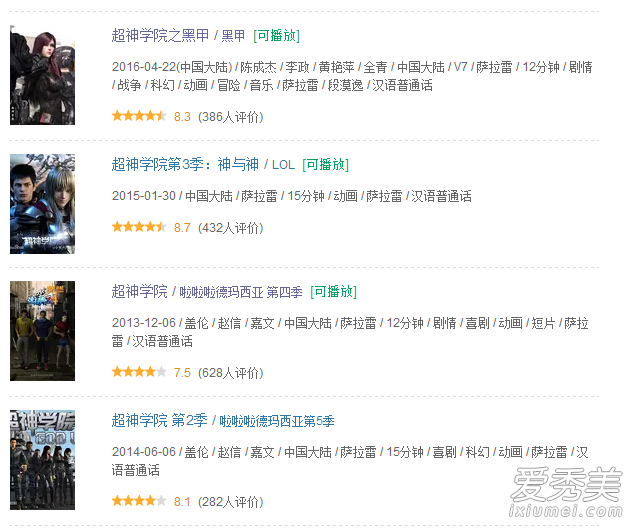Screen dimensions: 637x531
Task: Open the 超神学院第3季：神与神 title link
Action: point(203,165)
